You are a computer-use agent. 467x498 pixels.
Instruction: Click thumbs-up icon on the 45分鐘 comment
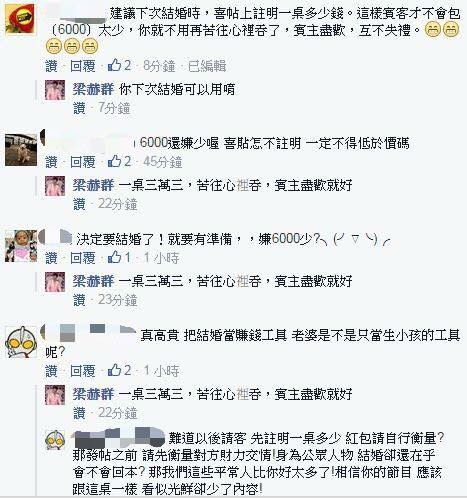(x=114, y=162)
